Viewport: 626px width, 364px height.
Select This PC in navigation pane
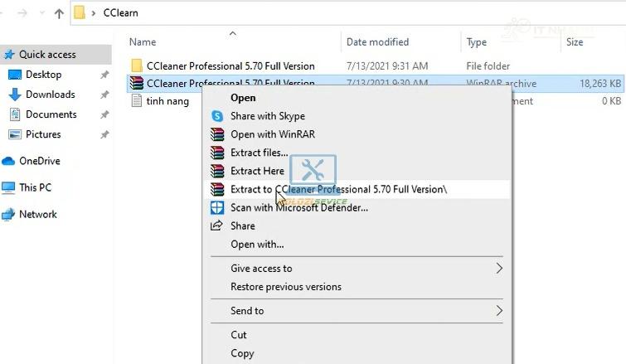tap(35, 187)
